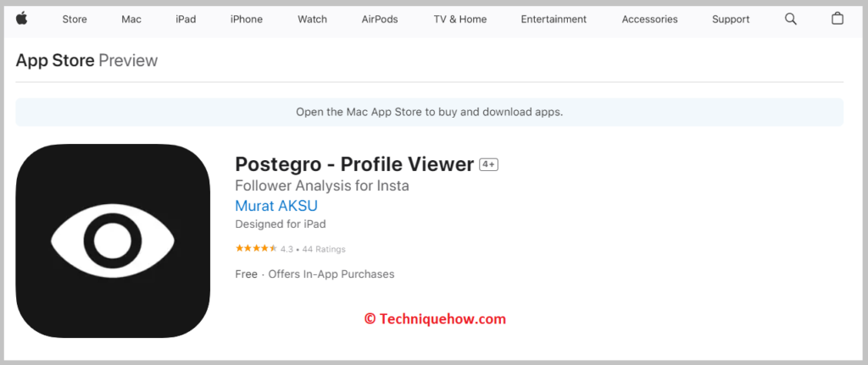Open the iPad menu item
The width and height of the screenshot is (868, 365).
(186, 19)
